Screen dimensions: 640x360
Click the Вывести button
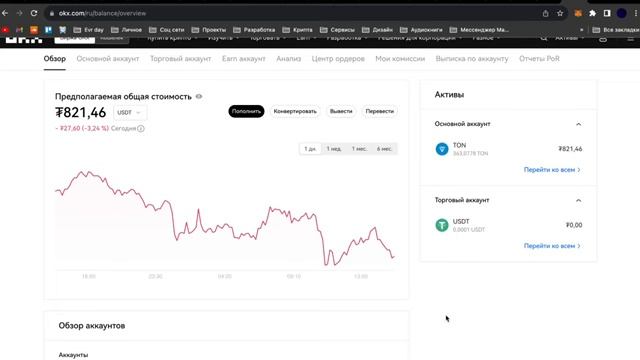point(341,111)
